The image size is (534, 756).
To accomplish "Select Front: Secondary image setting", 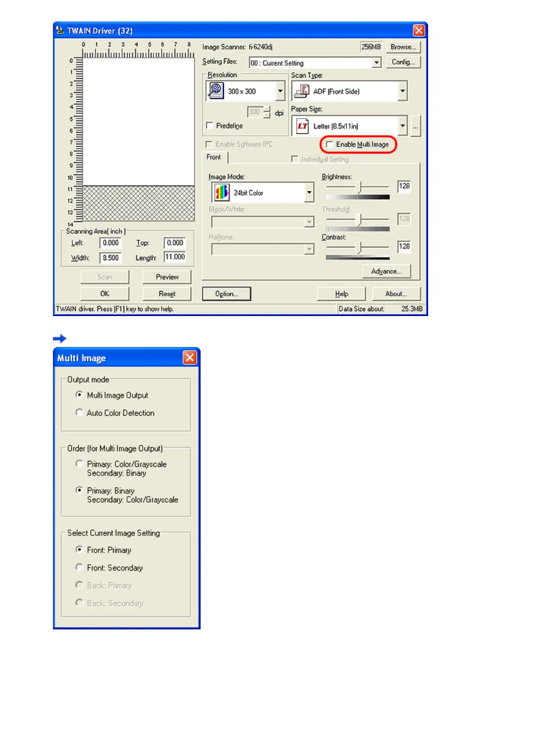I will coord(79,567).
